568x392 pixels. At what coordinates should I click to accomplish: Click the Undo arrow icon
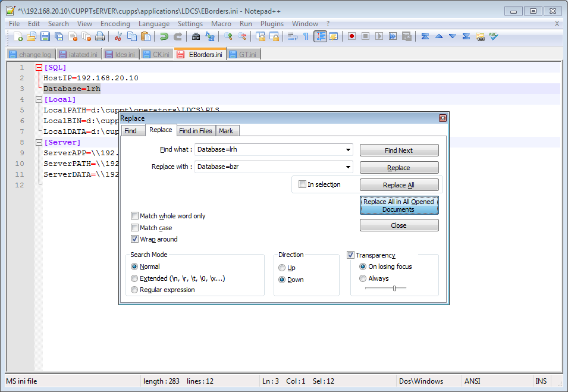pyautogui.click(x=164, y=36)
